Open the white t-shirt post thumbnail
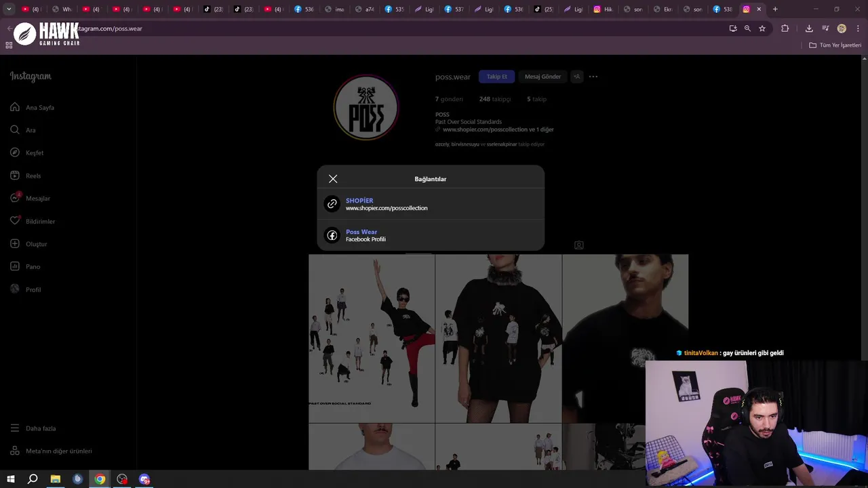This screenshot has height=488, width=868. [372, 447]
